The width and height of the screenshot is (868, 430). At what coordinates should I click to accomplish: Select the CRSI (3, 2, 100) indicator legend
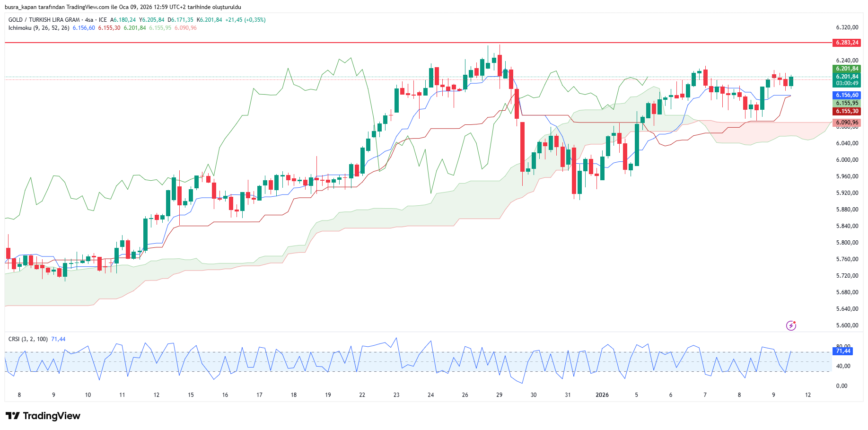click(28, 339)
